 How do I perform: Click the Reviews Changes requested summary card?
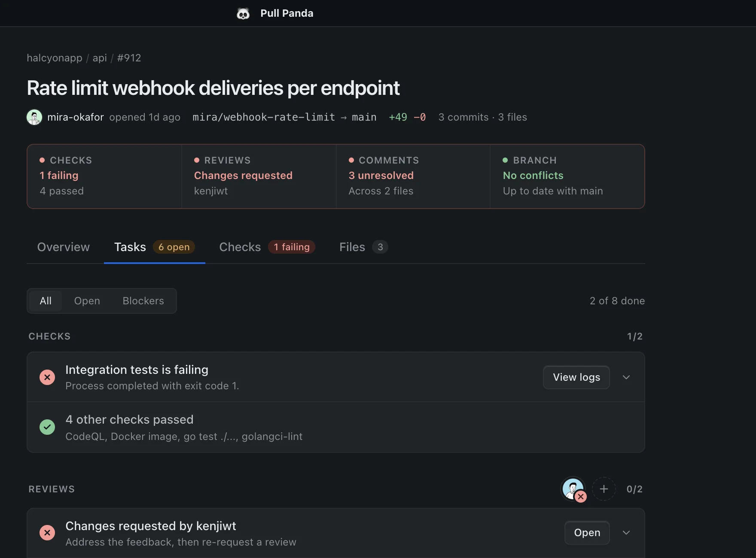(259, 176)
